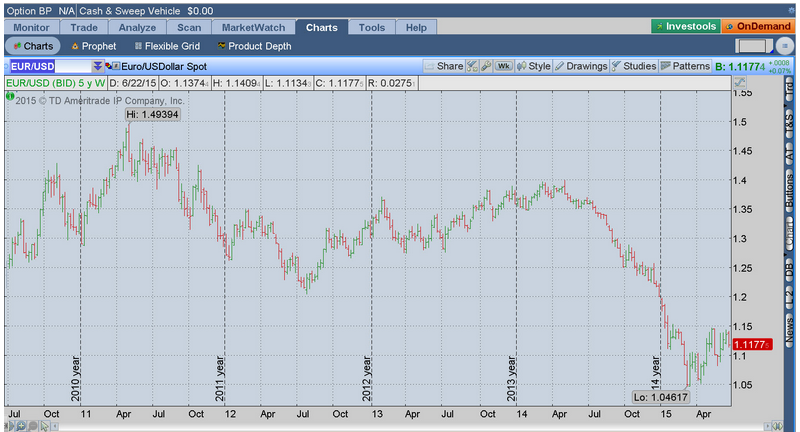Open the Prophet sub-tab
The image size is (800, 432).
(x=94, y=46)
